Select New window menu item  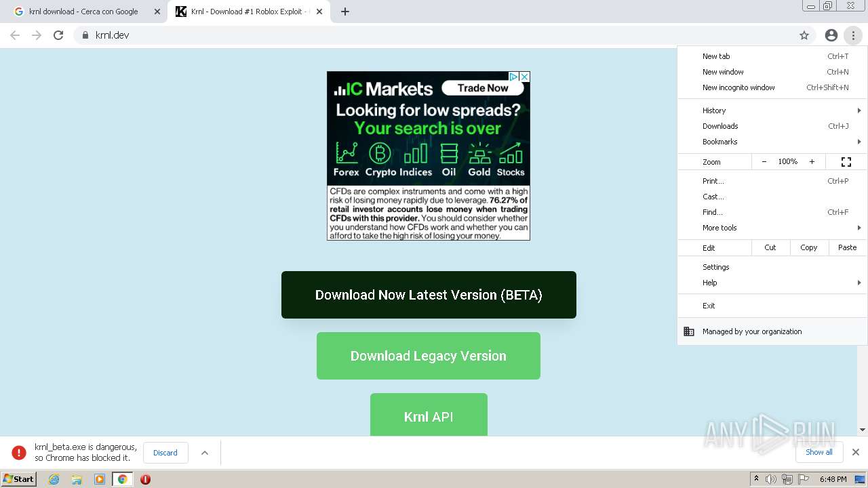772,72
